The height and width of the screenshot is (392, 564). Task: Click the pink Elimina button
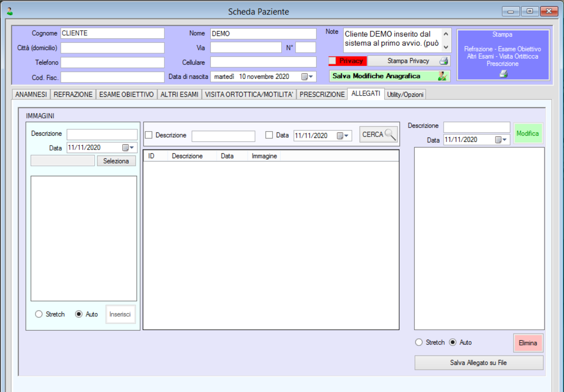[528, 343]
